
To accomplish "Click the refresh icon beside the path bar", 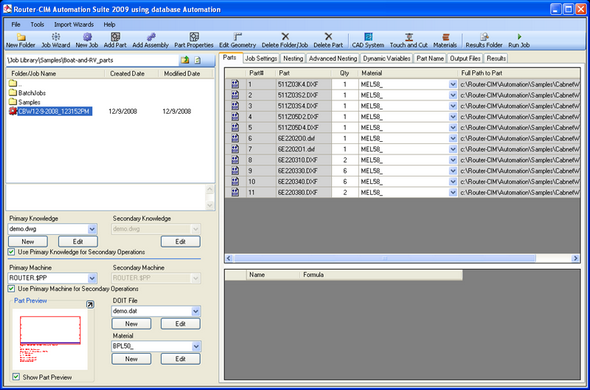I will click(198, 60).
